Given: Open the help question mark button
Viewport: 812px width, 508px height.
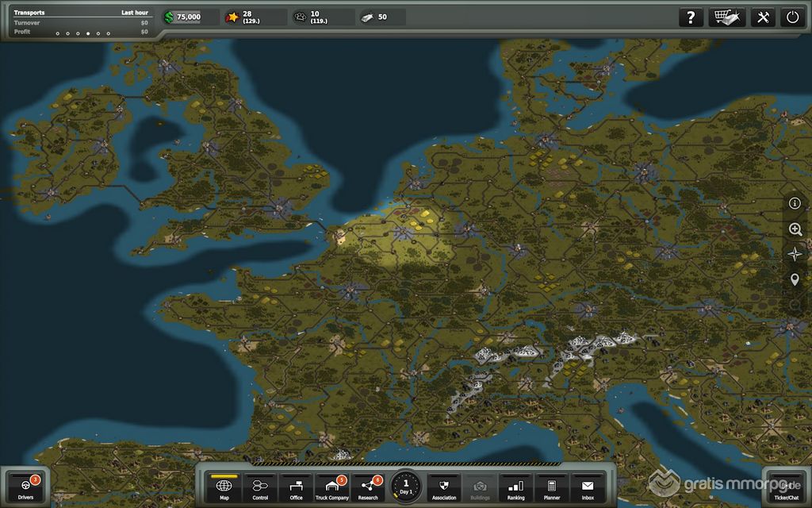Looking at the screenshot, I should (691, 17).
